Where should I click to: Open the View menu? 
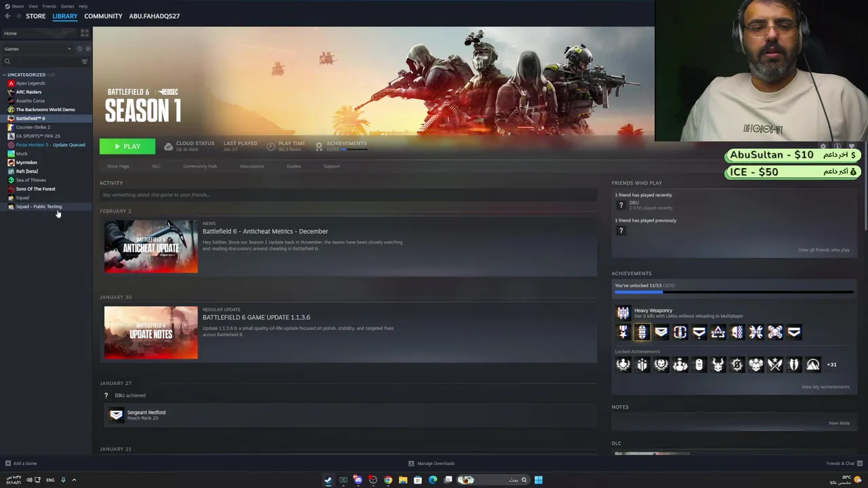(x=33, y=6)
